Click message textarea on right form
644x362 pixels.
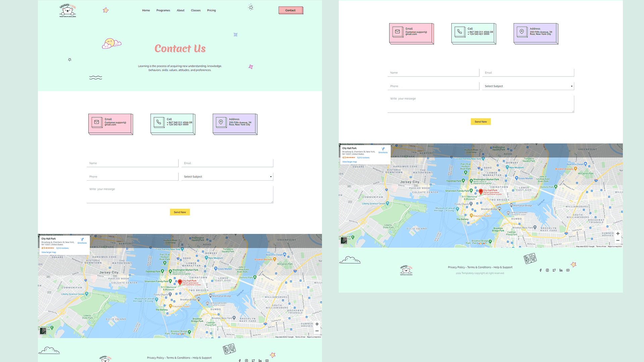[x=481, y=104]
